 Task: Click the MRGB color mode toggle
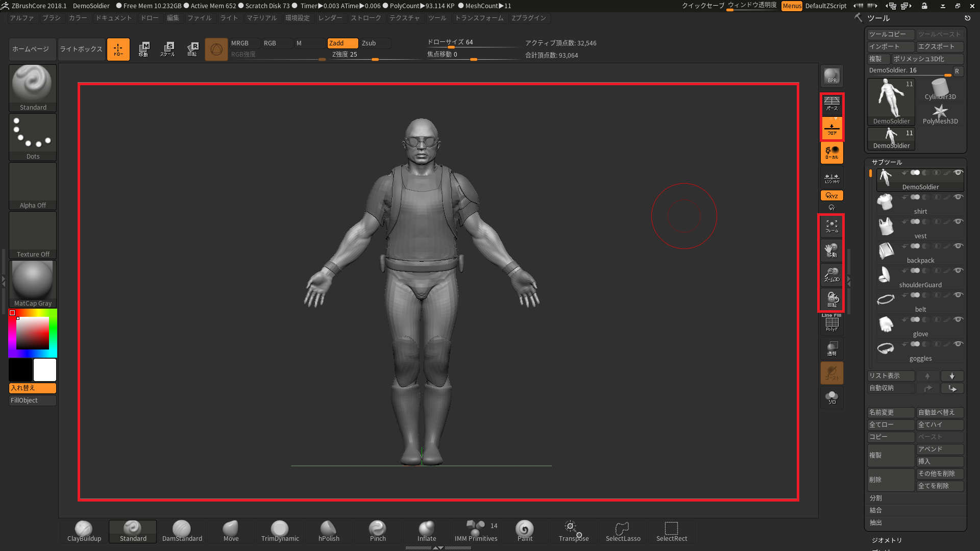click(241, 42)
